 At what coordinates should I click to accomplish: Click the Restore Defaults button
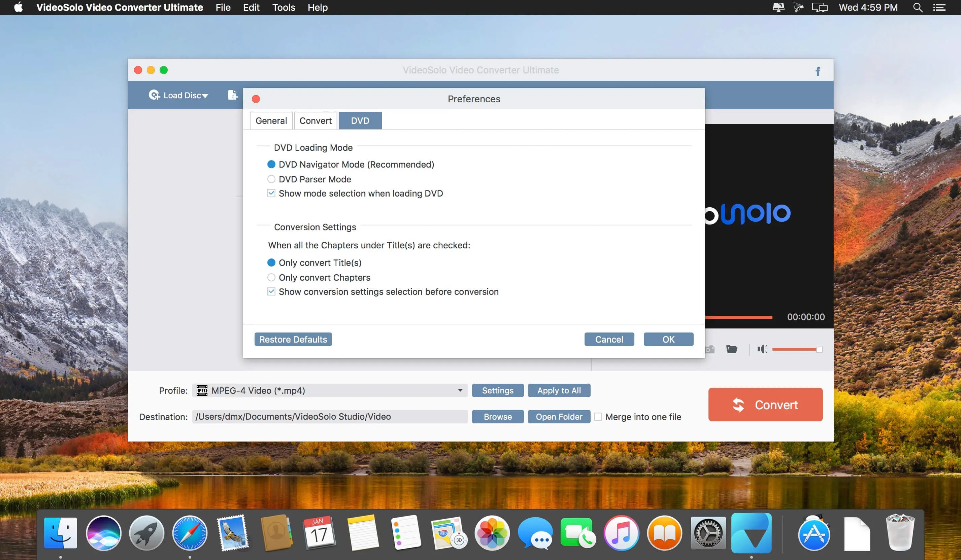point(293,339)
